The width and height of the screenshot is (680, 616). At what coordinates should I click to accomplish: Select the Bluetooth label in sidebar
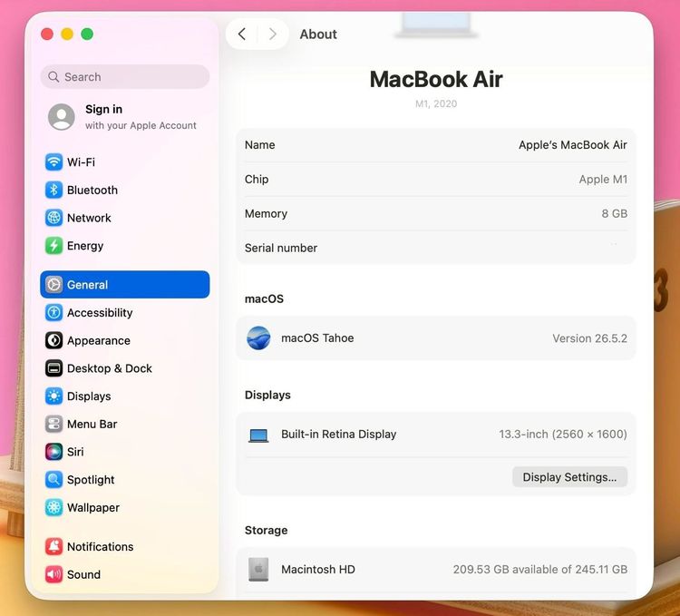92,190
